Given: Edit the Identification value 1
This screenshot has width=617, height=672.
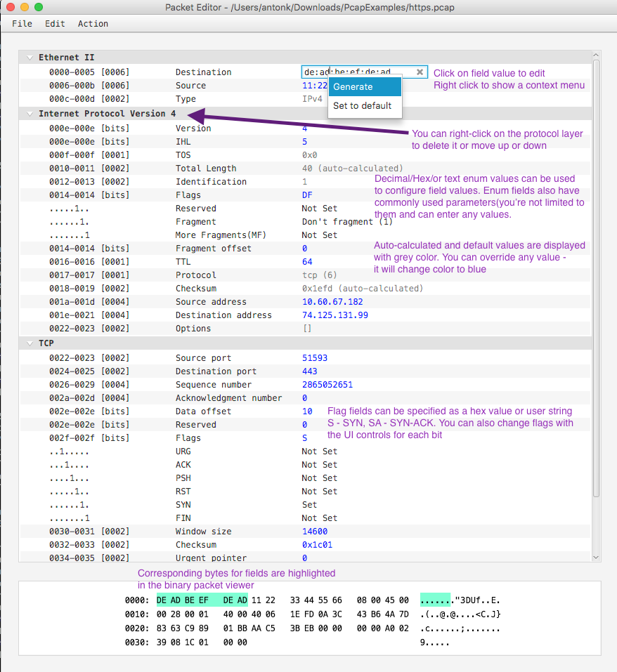Looking at the screenshot, I should click(304, 181).
